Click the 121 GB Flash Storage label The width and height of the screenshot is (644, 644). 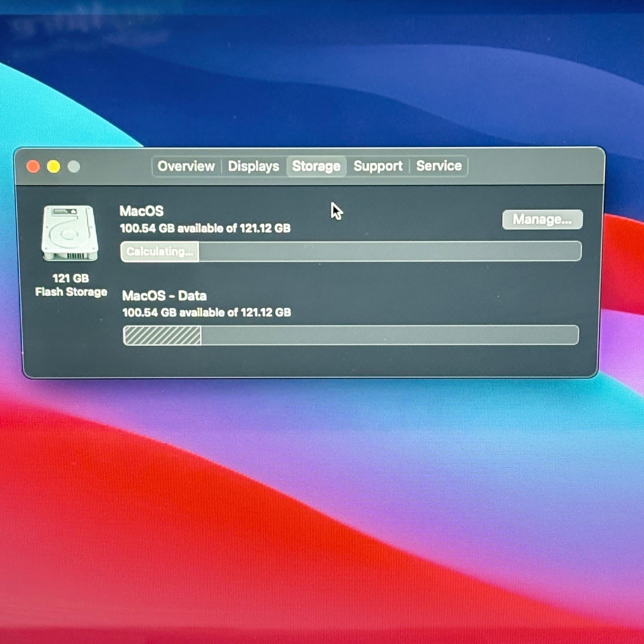tap(71, 285)
